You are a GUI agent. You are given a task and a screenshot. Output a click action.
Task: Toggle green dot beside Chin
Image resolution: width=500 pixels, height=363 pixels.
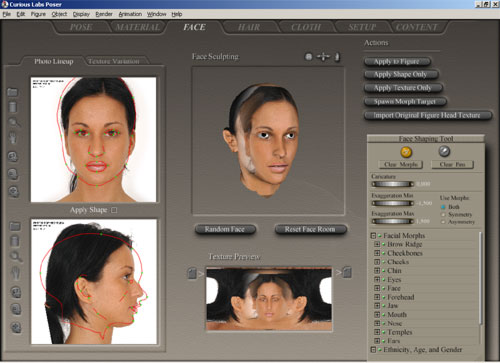pyautogui.click(x=383, y=271)
